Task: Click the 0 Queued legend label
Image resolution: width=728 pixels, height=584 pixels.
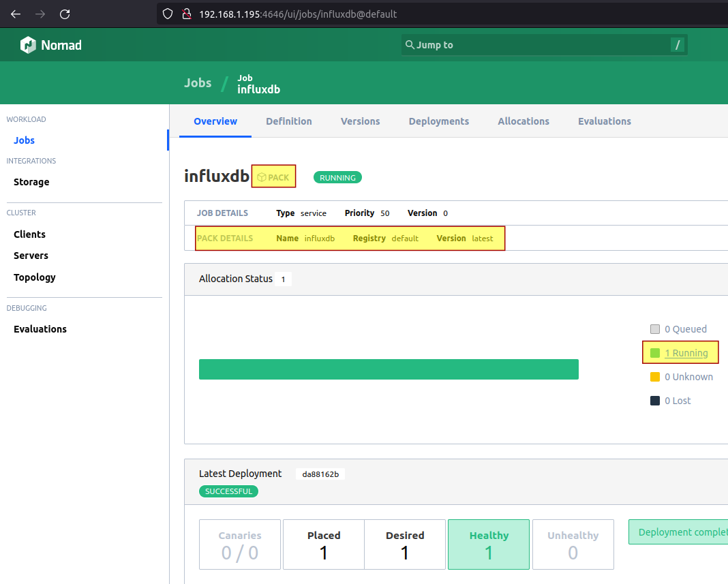Action: (x=686, y=329)
